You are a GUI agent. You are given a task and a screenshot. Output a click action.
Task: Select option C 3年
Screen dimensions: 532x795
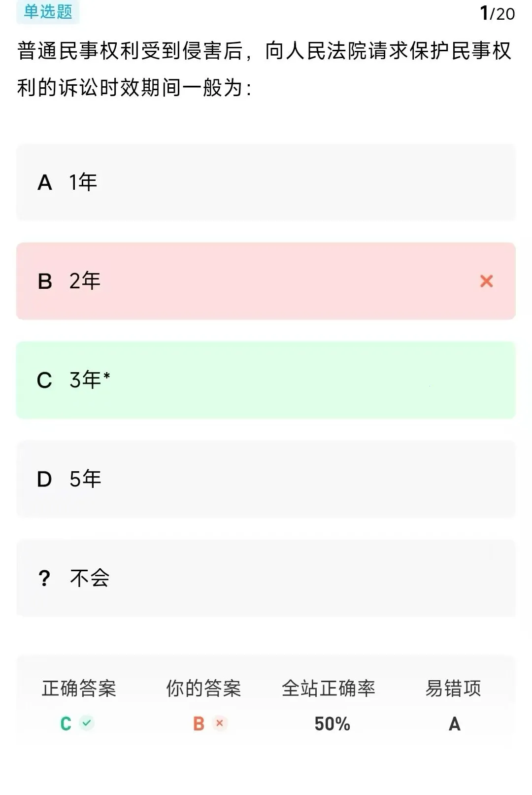(x=266, y=380)
